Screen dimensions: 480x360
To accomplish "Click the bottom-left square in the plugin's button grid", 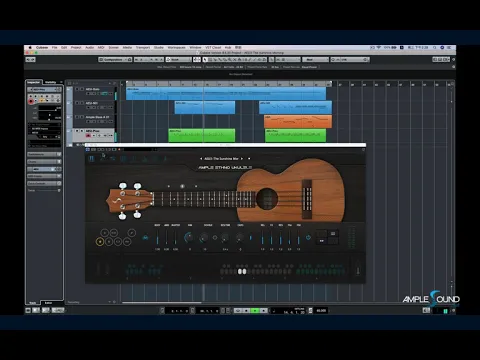I will [321, 241].
